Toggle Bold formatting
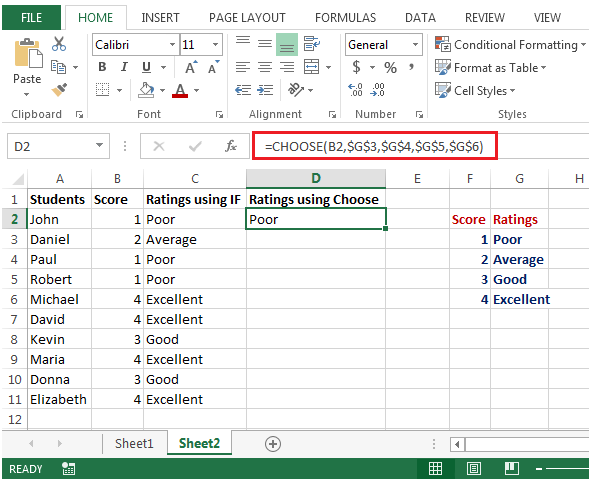The height and width of the screenshot is (481, 591). pos(102,67)
